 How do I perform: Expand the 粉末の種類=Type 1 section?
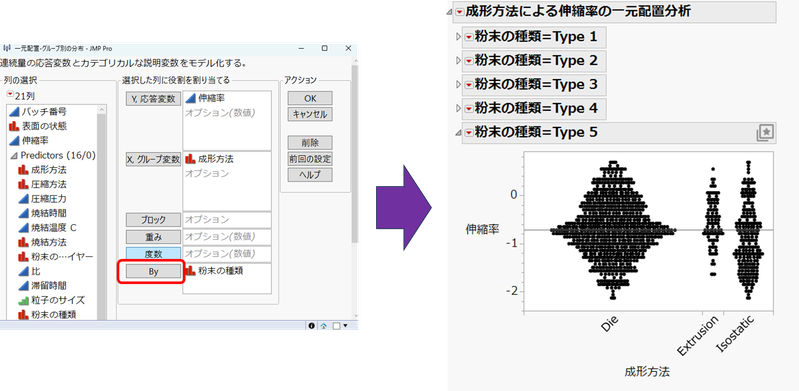[x=458, y=37]
